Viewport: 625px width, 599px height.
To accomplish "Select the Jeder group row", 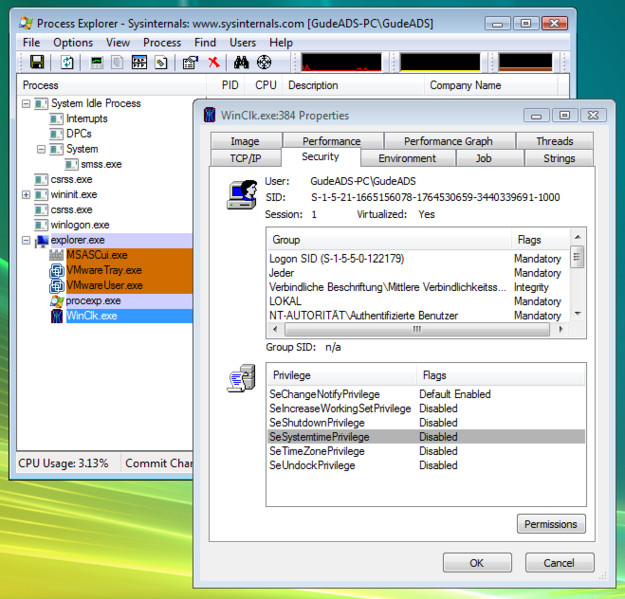I will [419, 273].
